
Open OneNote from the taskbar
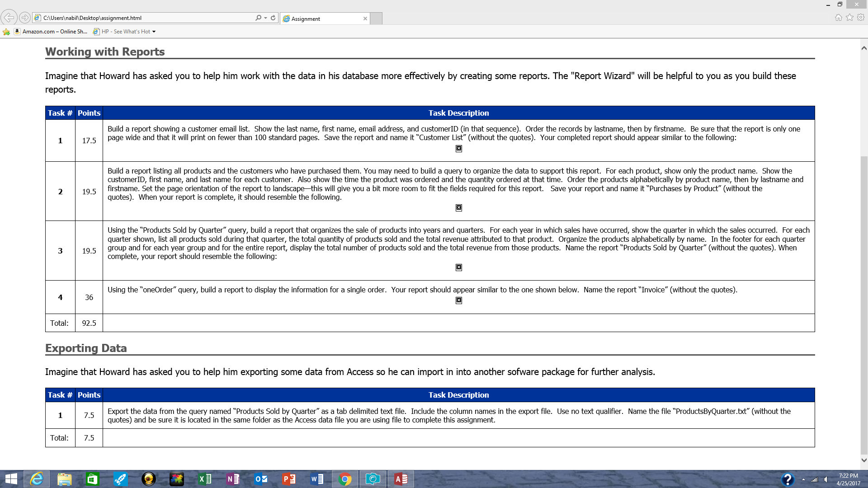point(233,479)
